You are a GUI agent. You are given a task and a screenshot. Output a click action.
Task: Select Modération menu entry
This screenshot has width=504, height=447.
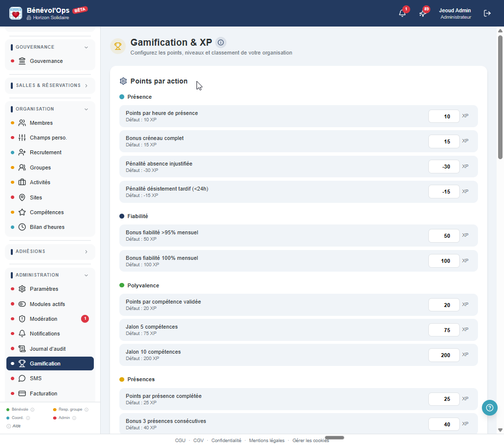(x=50, y=319)
